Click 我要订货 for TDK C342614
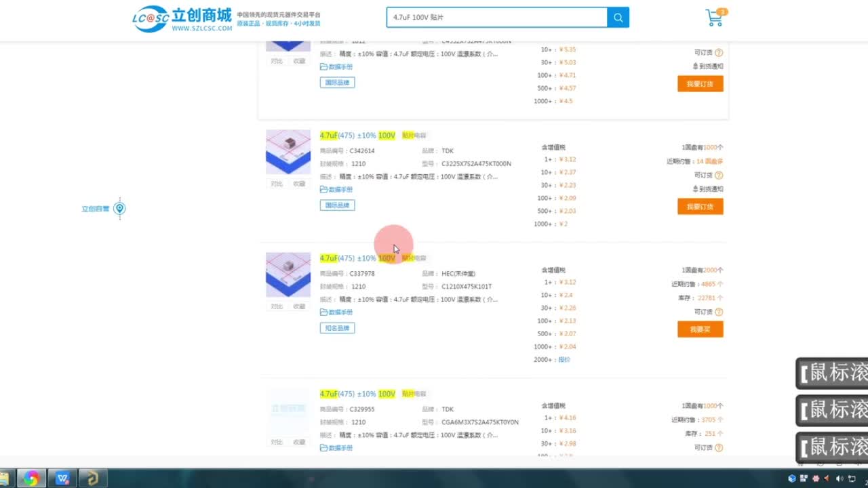868x488 pixels. [x=700, y=207]
